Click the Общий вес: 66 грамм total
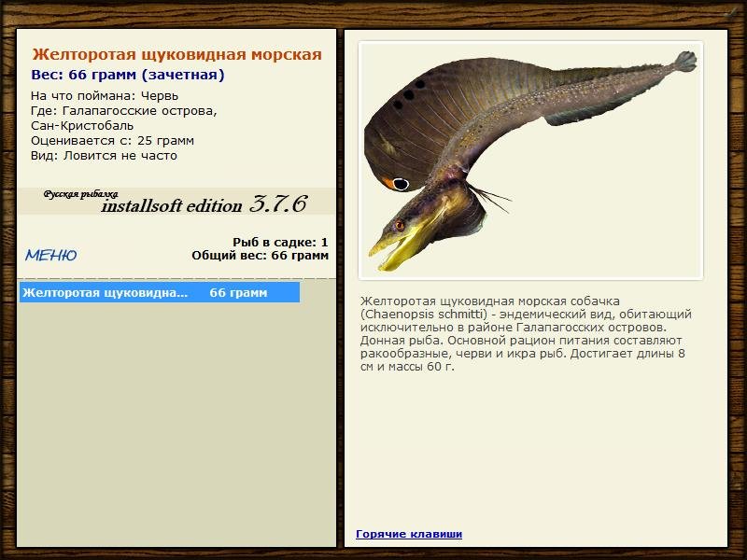The height and width of the screenshot is (560, 747). tap(261, 256)
